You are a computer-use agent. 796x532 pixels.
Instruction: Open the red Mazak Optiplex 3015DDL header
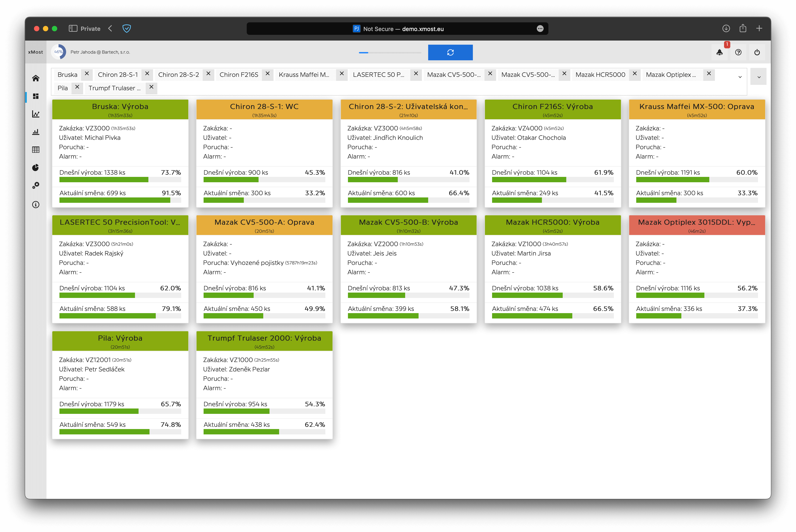click(697, 225)
